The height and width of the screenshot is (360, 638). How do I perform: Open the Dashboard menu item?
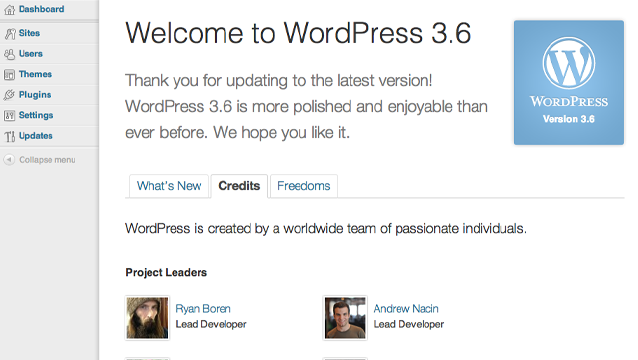(x=42, y=9)
